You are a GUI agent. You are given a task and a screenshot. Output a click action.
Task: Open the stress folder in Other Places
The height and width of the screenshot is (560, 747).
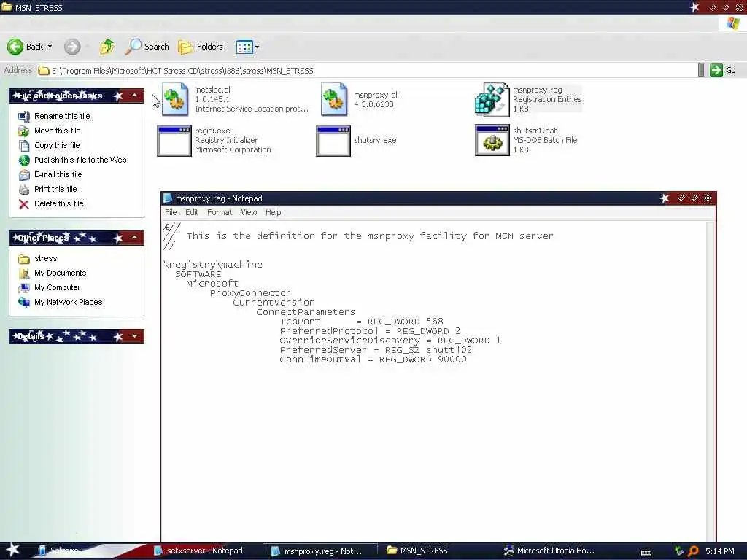point(45,259)
